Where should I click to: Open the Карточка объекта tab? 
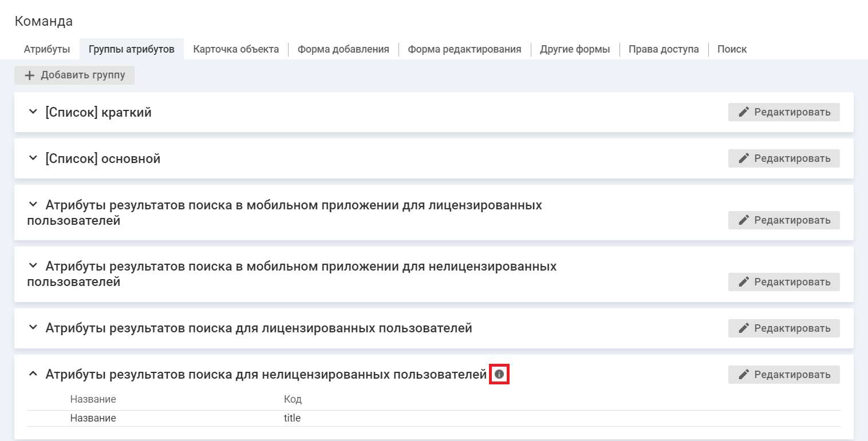(x=236, y=49)
